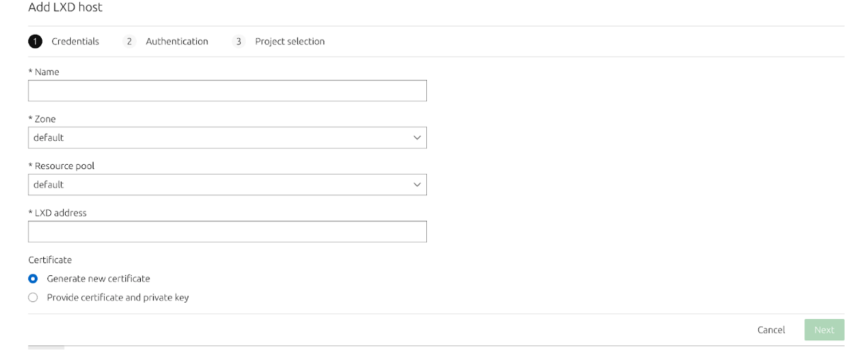868x358 pixels.
Task: Click the Generate new certificate label
Action: [98, 279]
